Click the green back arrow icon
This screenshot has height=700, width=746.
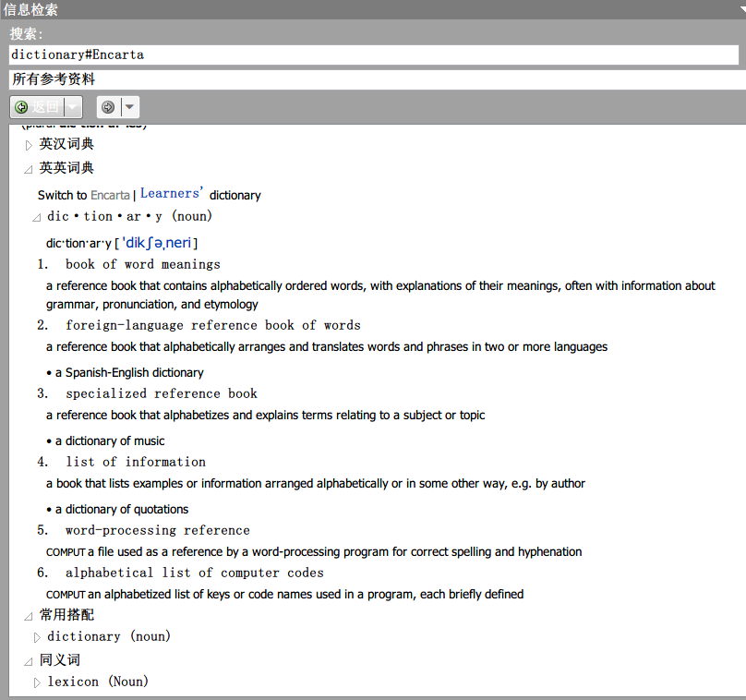tap(21, 107)
